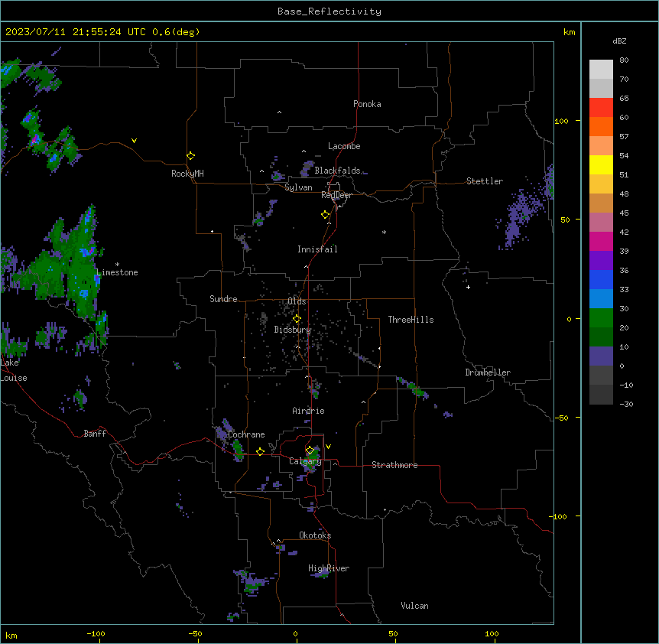Select the yellow diamond marker southeast of Cochrane
Image resolution: width=659 pixels, height=644 pixels.
coord(260,451)
